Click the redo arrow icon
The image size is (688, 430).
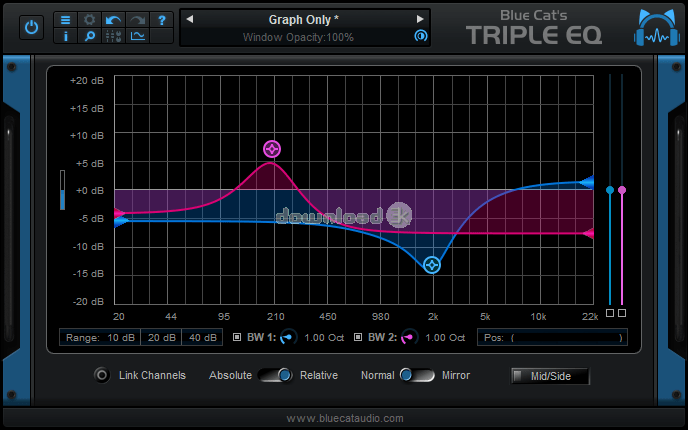pos(138,20)
